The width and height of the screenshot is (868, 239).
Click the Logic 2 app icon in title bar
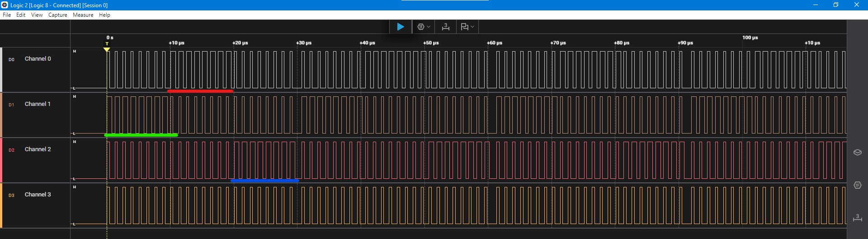[5, 5]
